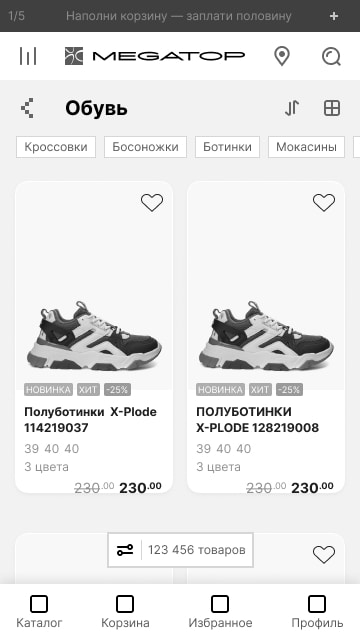Open the Каталог tab
The height and width of the screenshot is (640, 360).
pos(39,611)
